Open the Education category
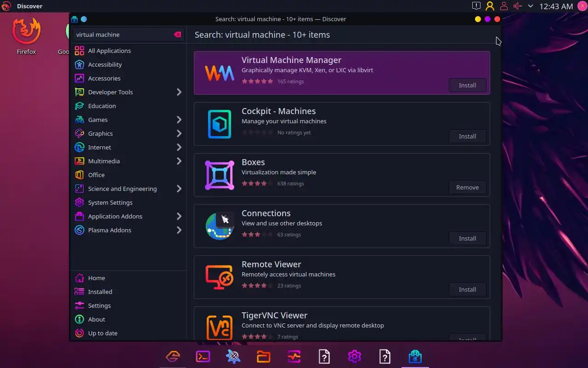The image size is (588, 368). point(128,106)
